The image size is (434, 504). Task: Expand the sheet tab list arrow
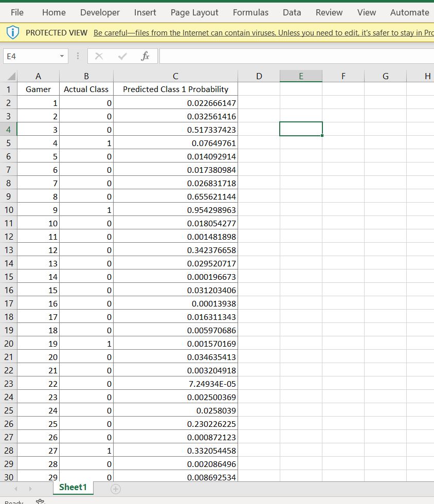click(30, 488)
